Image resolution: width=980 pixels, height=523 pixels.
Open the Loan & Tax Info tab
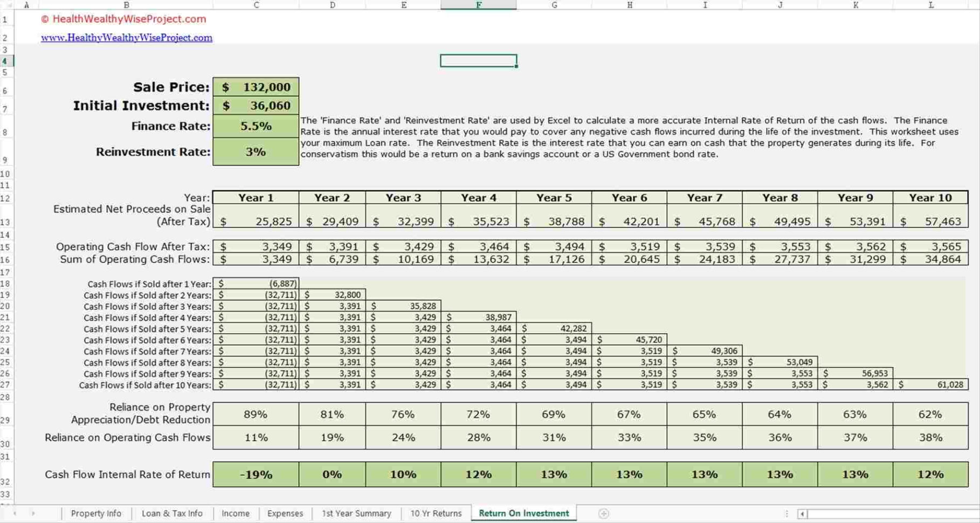click(x=172, y=513)
